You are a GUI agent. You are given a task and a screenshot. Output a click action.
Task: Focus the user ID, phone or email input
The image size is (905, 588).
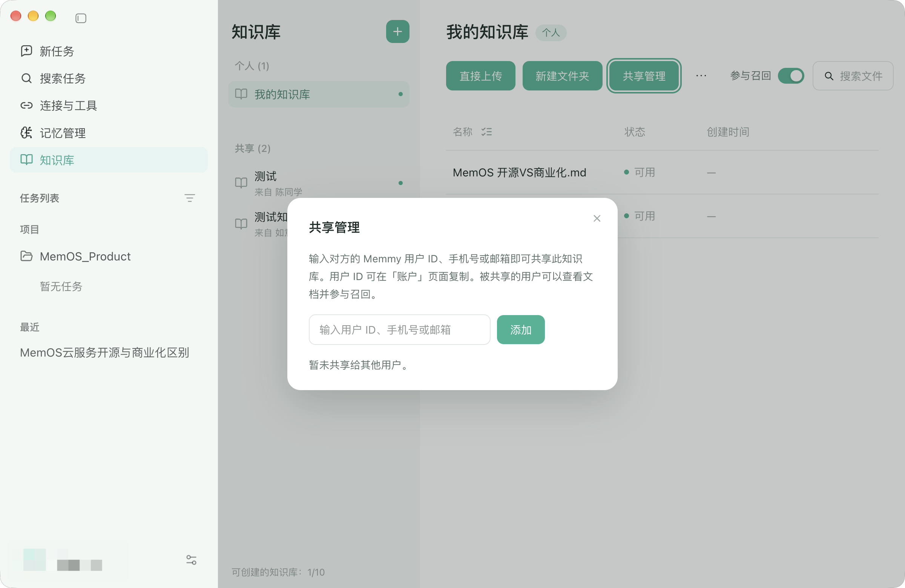point(399,329)
